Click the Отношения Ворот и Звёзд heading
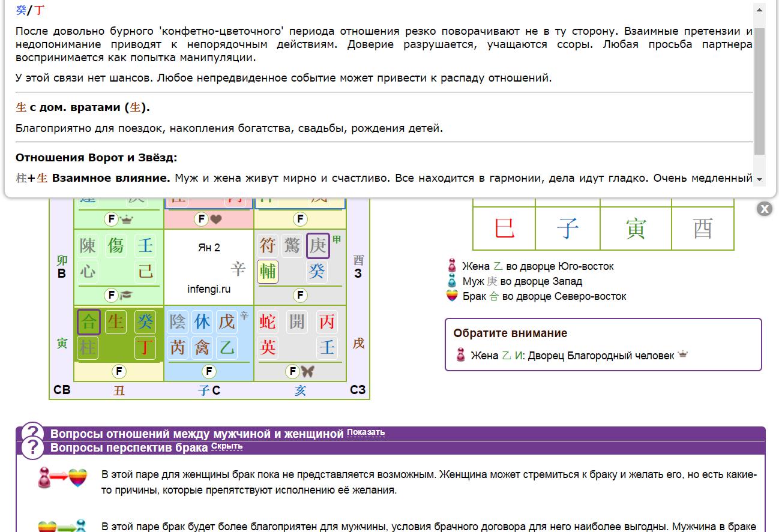This screenshot has height=532, width=779. [x=96, y=158]
